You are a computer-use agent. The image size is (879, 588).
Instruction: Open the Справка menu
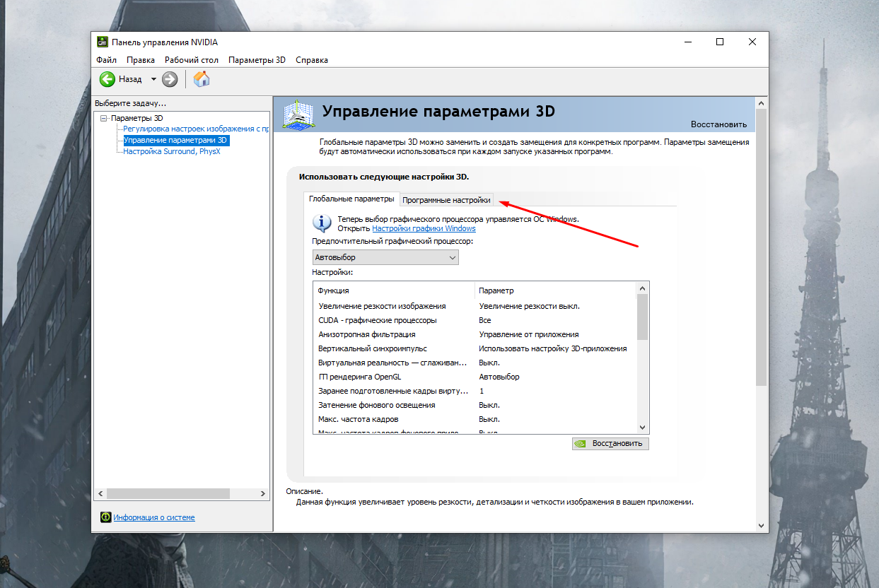click(x=312, y=60)
